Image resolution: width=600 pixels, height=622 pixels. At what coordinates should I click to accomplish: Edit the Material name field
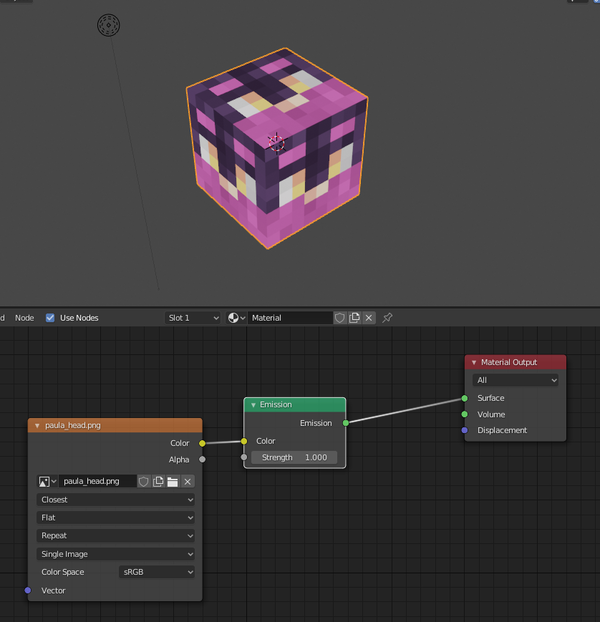point(290,318)
